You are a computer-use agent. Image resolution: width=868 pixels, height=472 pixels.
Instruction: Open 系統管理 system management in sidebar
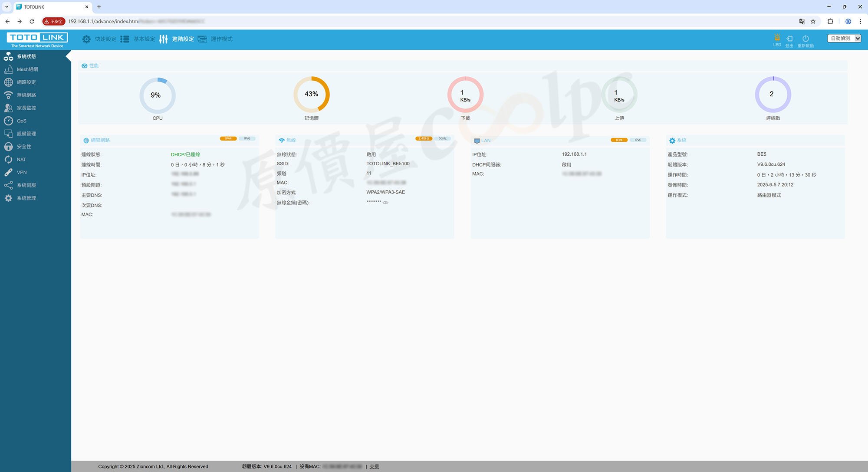pyautogui.click(x=26, y=198)
